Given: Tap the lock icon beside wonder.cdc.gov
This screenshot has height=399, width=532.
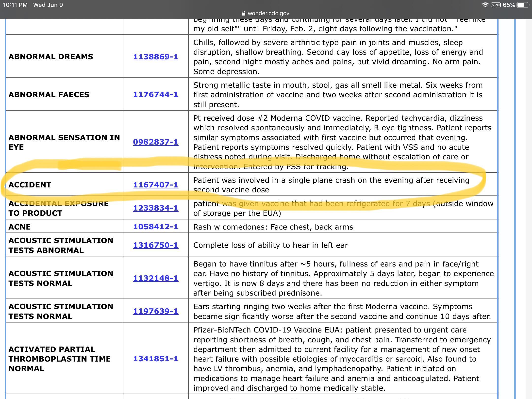Looking at the screenshot, I should (x=244, y=13).
